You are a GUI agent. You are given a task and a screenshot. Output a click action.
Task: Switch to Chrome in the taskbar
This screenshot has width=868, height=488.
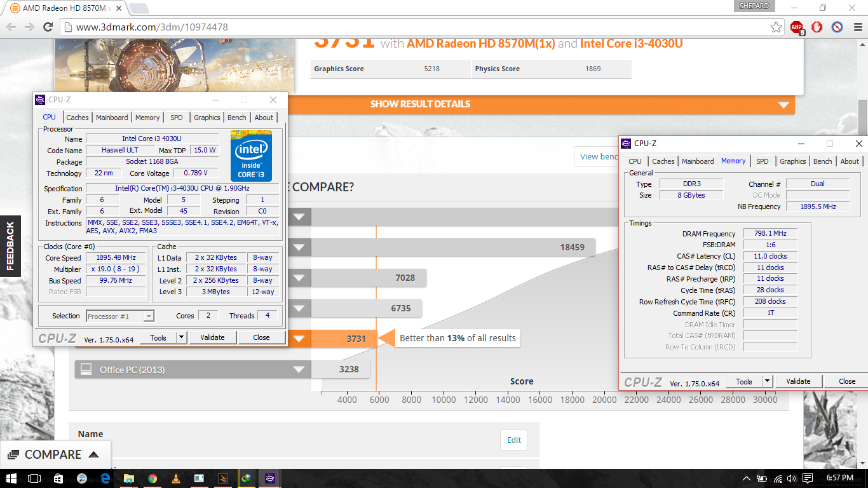tap(153, 478)
